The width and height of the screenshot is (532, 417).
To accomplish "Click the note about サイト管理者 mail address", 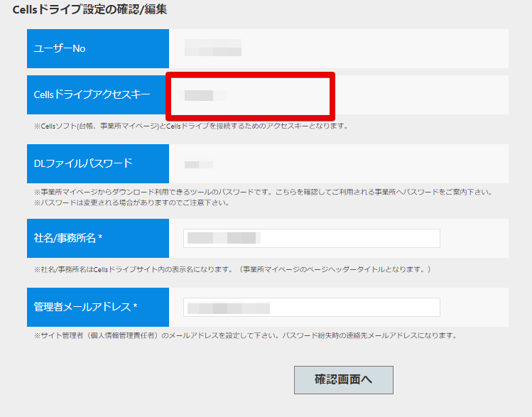I will [245, 335].
